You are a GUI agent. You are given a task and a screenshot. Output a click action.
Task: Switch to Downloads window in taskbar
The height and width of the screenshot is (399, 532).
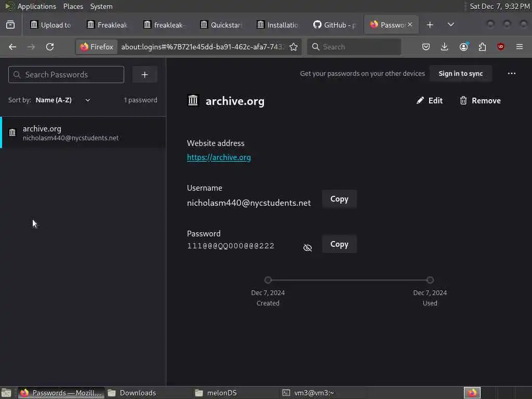point(149,393)
